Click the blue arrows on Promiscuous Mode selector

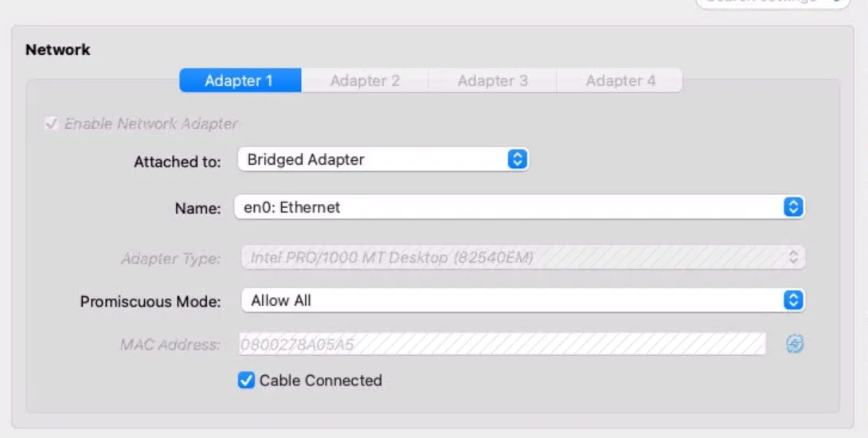[793, 300]
